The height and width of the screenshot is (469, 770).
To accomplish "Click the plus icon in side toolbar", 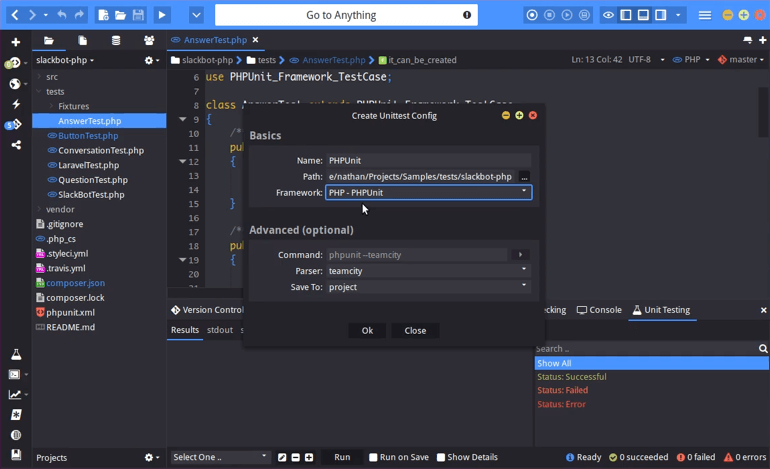I will pos(16,42).
